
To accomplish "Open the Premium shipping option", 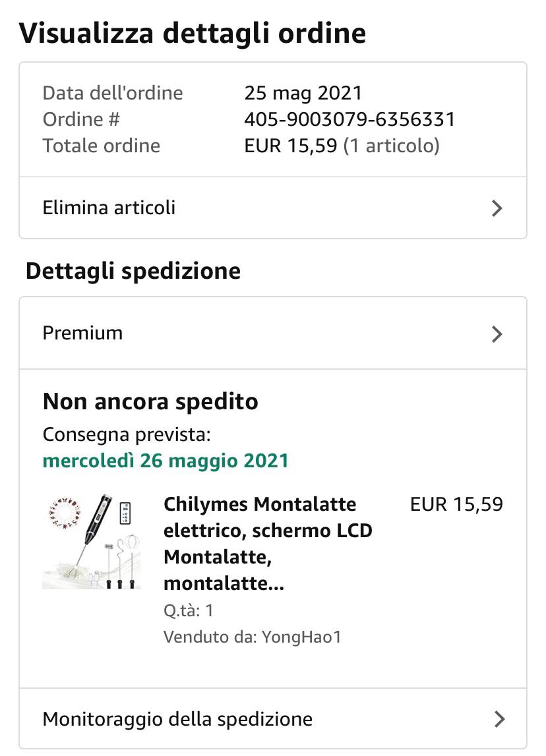I will pyautogui.click(x=83, y=333).
